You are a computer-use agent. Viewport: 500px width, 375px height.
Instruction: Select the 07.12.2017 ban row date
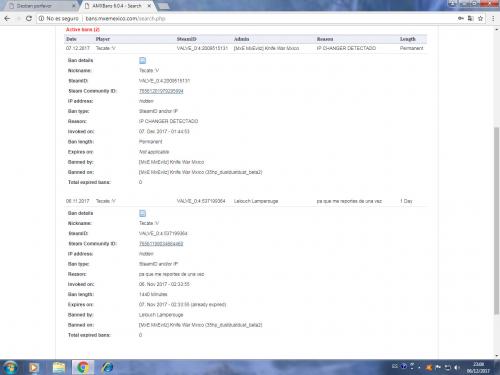(78, 48)
